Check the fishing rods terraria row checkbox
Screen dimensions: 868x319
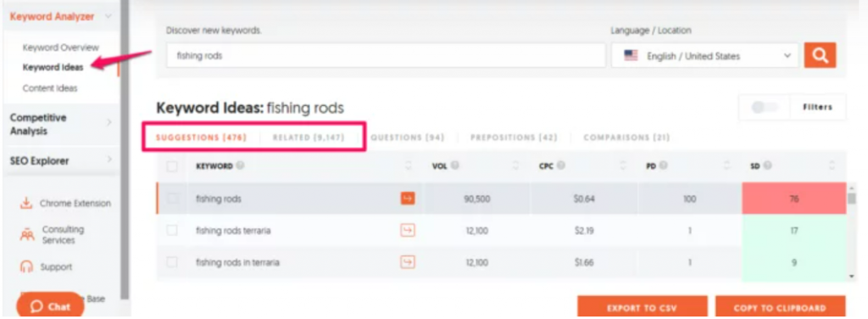coord(172,231)
